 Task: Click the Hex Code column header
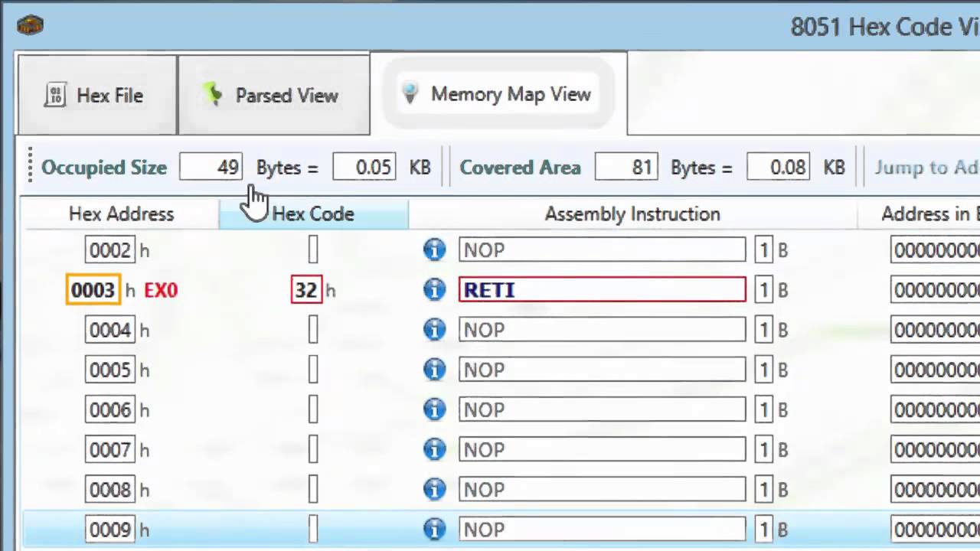(313, 214)
